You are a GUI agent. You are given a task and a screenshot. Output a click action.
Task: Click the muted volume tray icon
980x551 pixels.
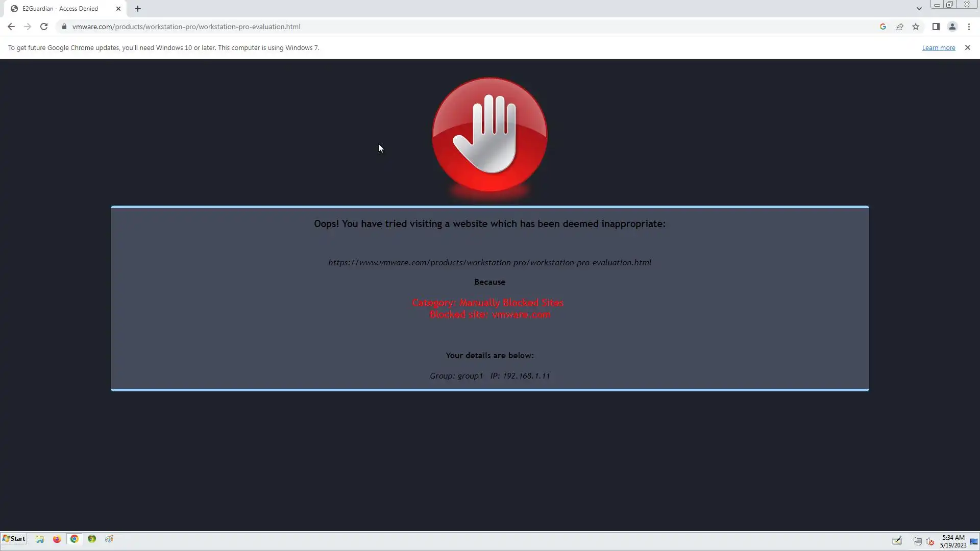coord(929,541)
